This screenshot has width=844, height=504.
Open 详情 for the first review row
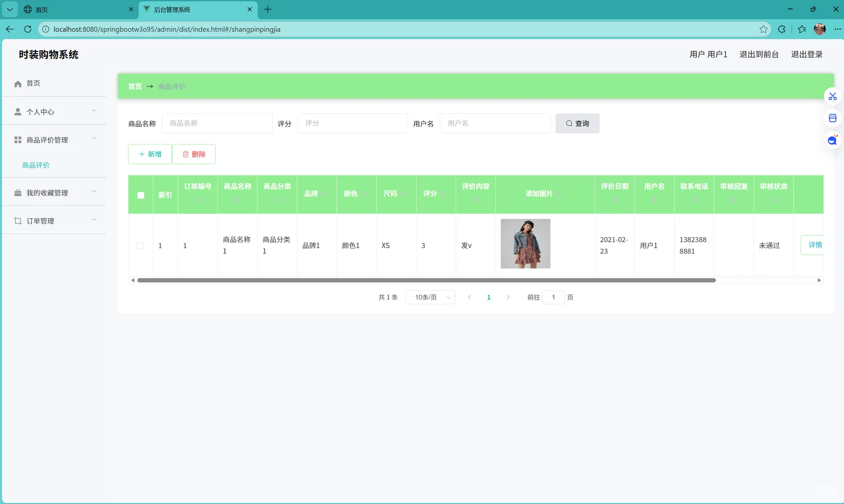(x=813, y=245)
